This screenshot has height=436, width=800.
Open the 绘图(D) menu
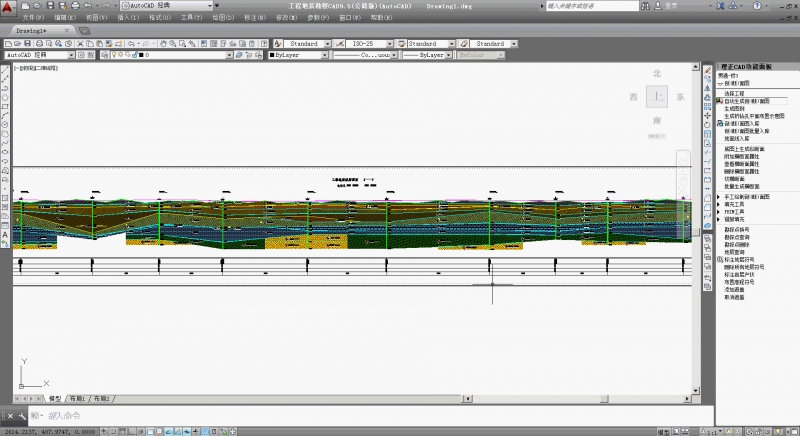pos(223,18)
